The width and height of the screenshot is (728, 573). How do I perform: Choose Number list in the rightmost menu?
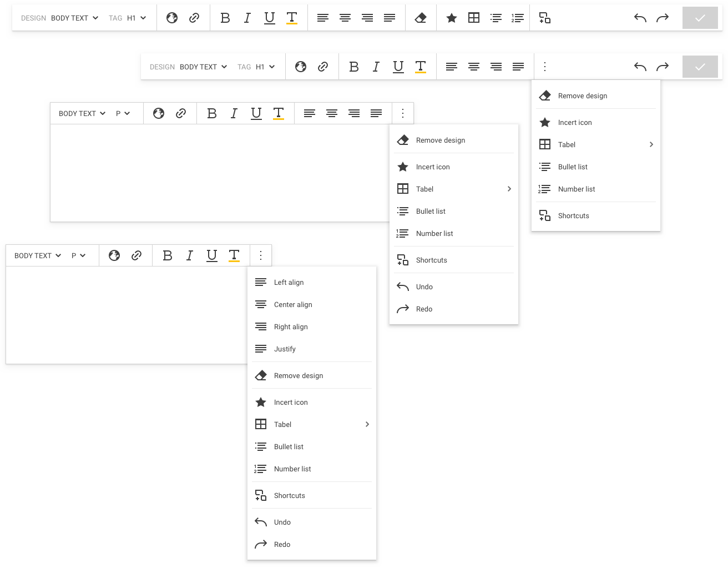point(596,189)
